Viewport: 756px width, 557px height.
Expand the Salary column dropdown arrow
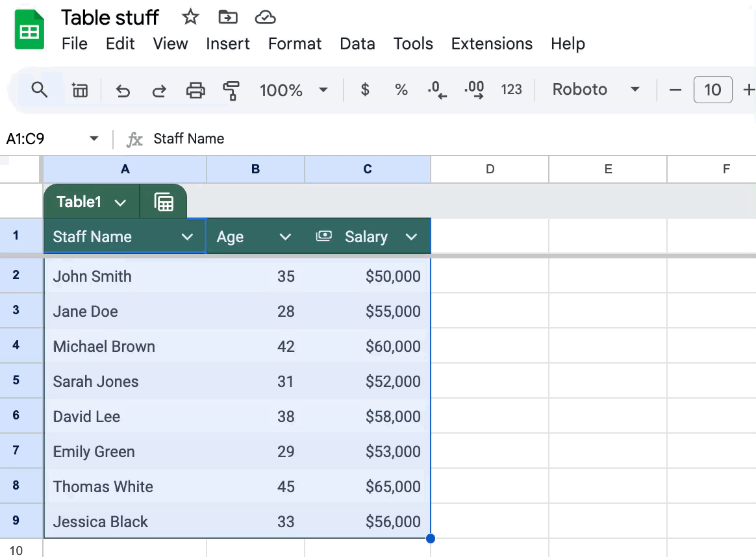(x=411, y=237)
